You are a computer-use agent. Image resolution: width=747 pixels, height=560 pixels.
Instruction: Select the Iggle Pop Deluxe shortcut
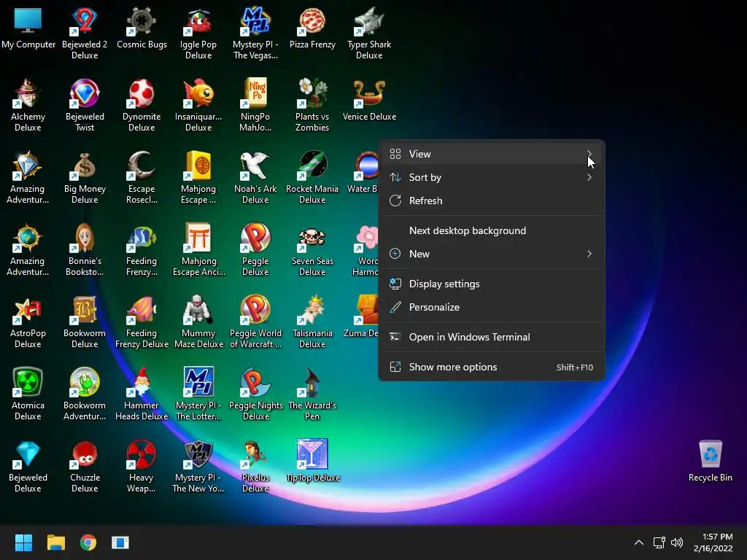click(x=198, y=34)
